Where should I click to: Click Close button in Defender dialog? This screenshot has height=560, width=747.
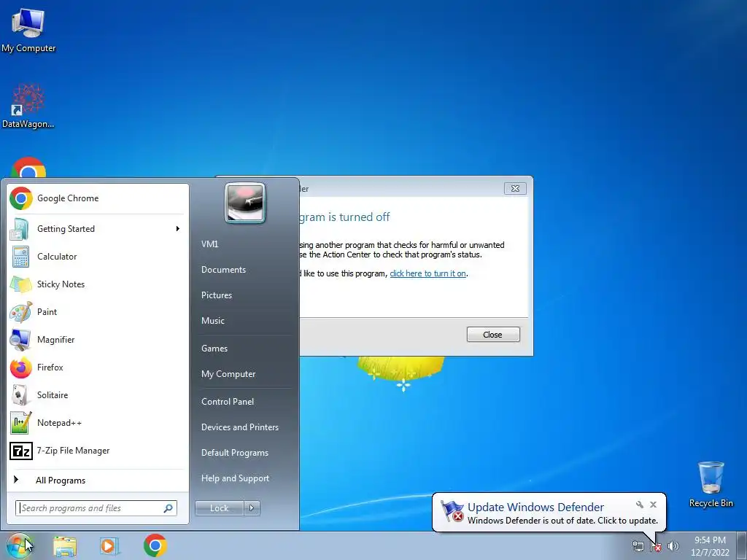[493, 335]
